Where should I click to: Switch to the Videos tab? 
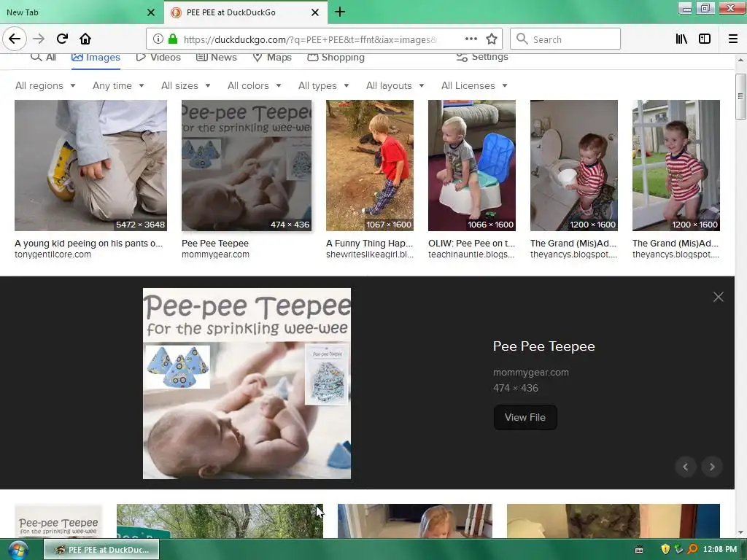158,57
